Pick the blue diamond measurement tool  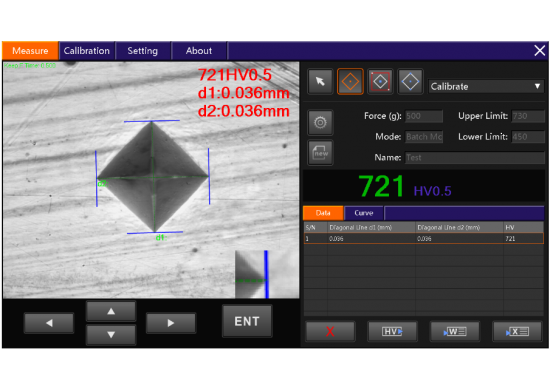point(410,82)
